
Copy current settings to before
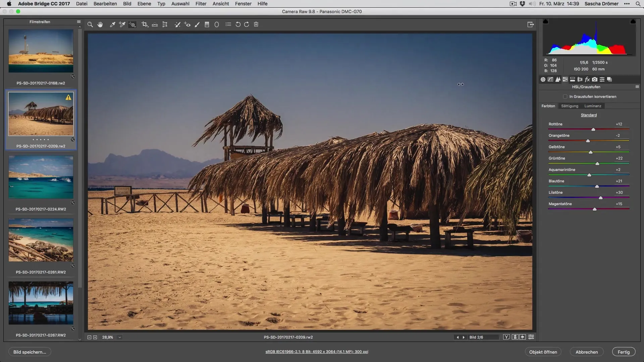pyautogui.click(x=523, y=337)
